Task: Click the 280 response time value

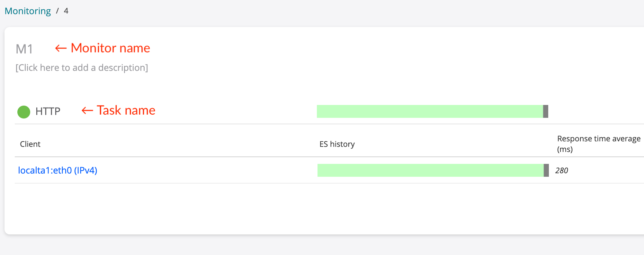Action: pos(561,171)
